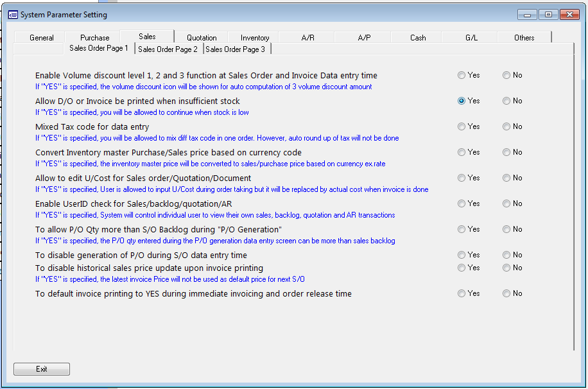588x389 pixels.
Task: Go to the Inventory tab
Action: (x=255, y=38)
